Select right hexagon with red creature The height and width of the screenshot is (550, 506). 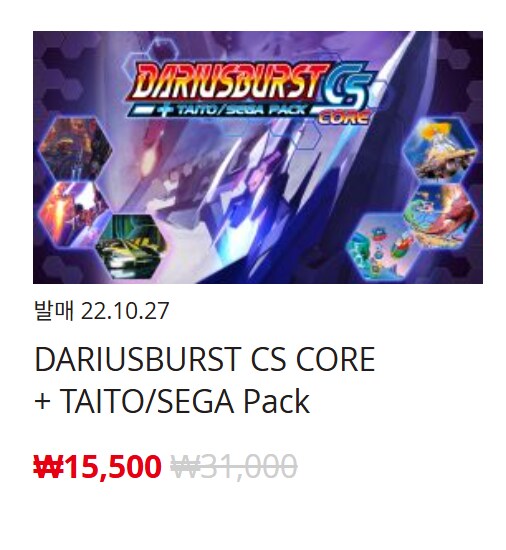click(x=440, y=214)
